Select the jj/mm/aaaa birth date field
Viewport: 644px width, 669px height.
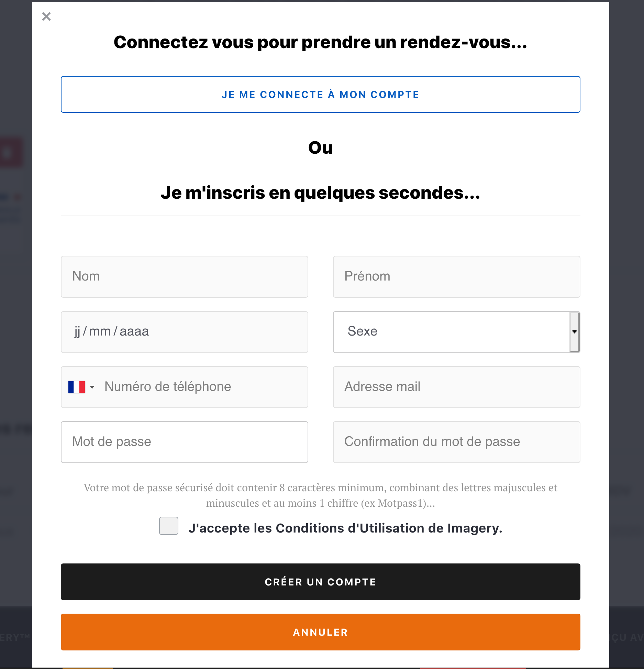pyautogui.click(x=184, y=332)
